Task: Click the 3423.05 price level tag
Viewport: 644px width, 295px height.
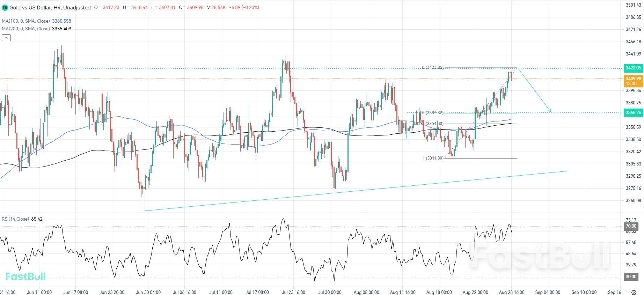Action: [633, 68]
